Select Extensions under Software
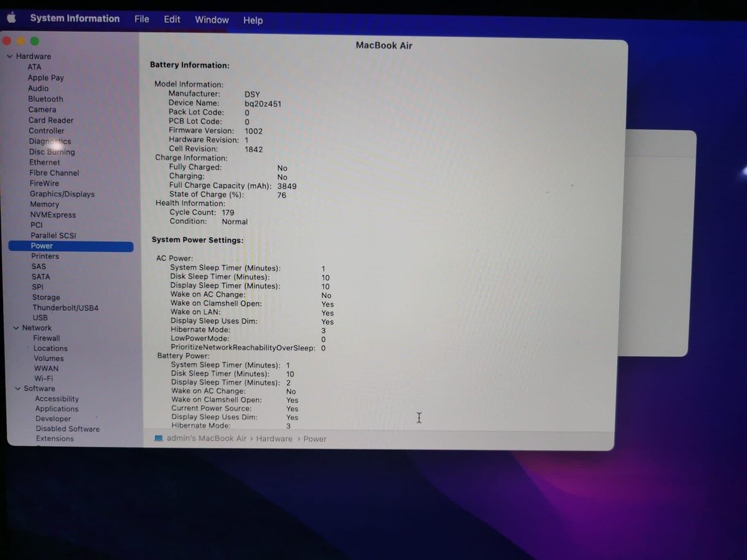This screenshot has height=560, width=747. 55,439
